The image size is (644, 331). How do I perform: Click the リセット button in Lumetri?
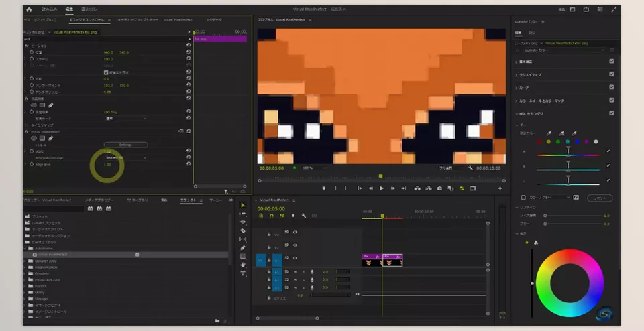(600, 198)
